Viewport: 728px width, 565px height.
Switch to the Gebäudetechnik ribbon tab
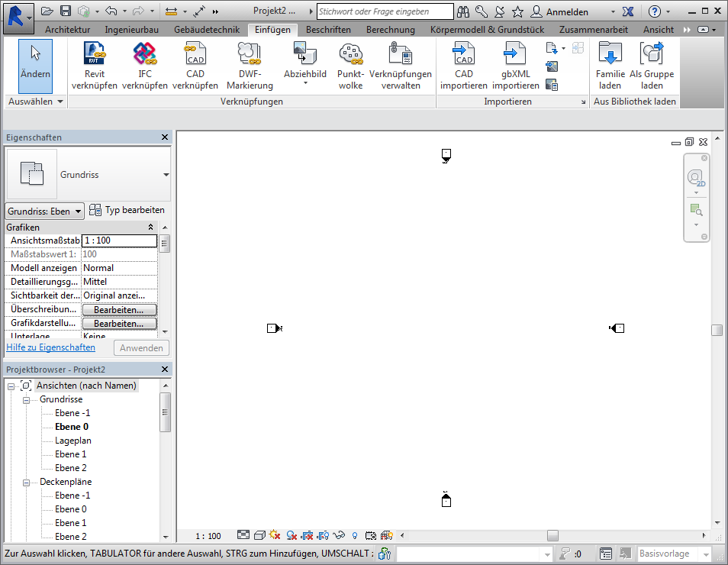click(x=207, y=30)
